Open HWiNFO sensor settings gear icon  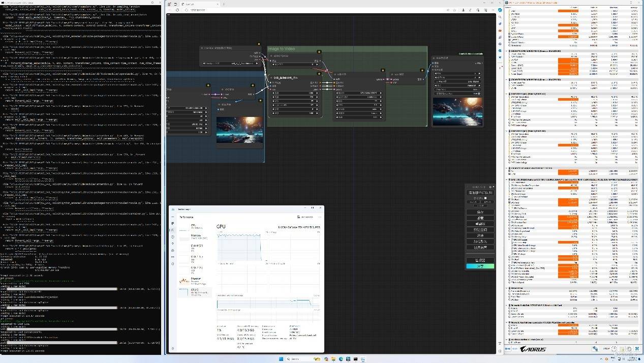pos(629,349)
